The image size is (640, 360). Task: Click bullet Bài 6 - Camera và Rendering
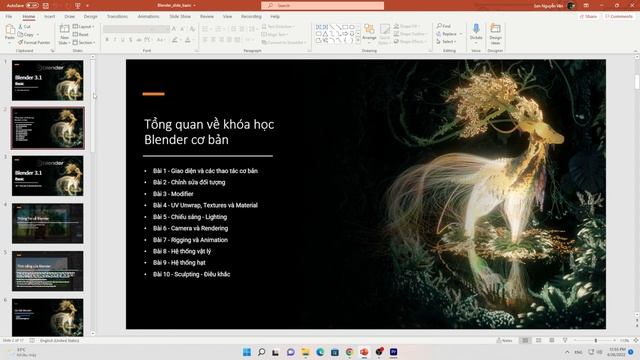click(x=191, y=228)
